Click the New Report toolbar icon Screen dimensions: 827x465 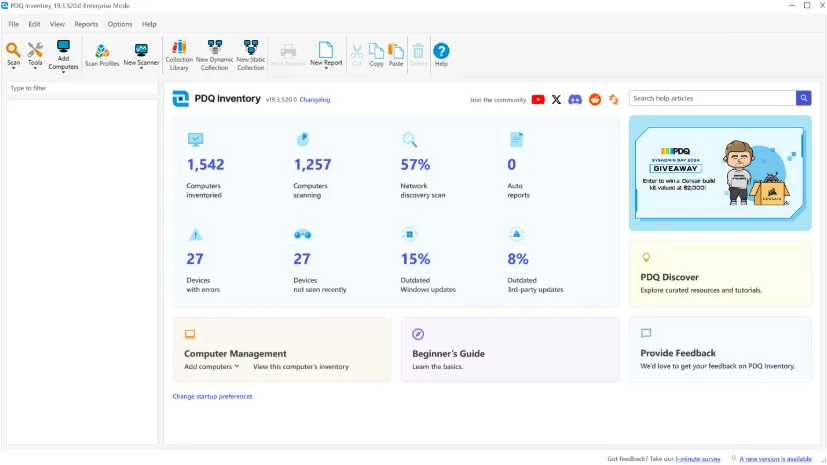click(326, 50)
